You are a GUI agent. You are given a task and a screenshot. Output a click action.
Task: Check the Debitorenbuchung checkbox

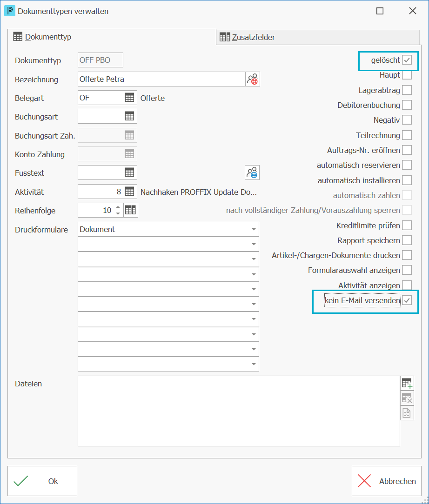pos(407,105)
